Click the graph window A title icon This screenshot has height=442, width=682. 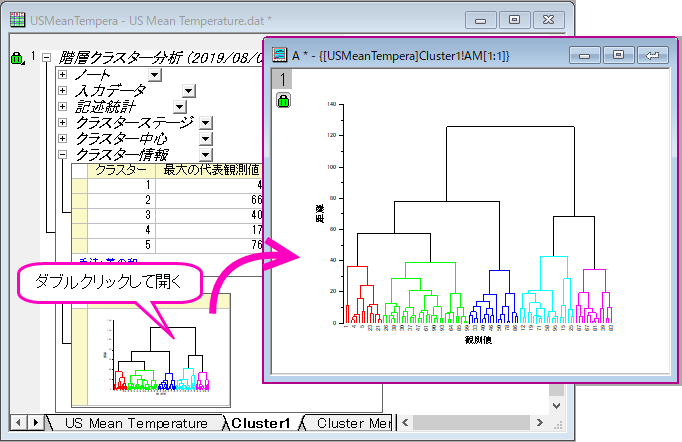[x=279, y=55]
